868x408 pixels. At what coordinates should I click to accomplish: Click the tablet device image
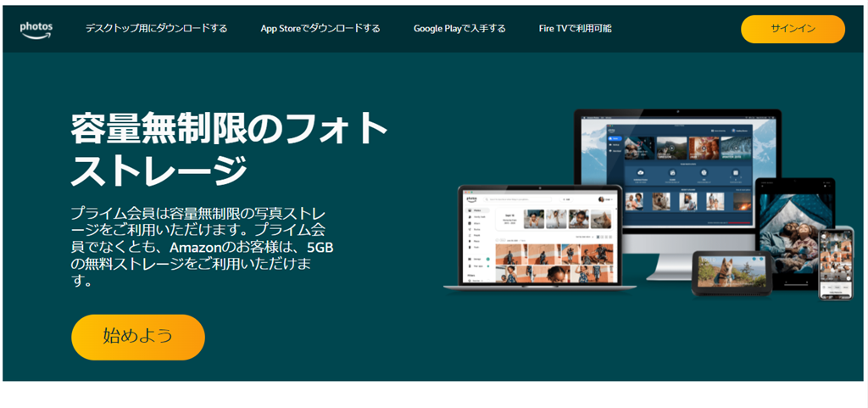pos(795,233)
